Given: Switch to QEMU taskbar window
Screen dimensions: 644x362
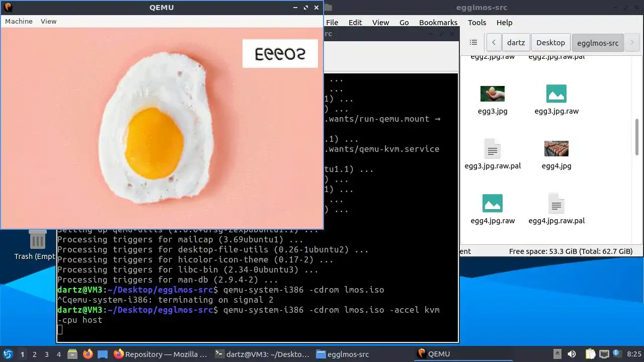Looking at the screenshot, I should (x=464, y=354).
